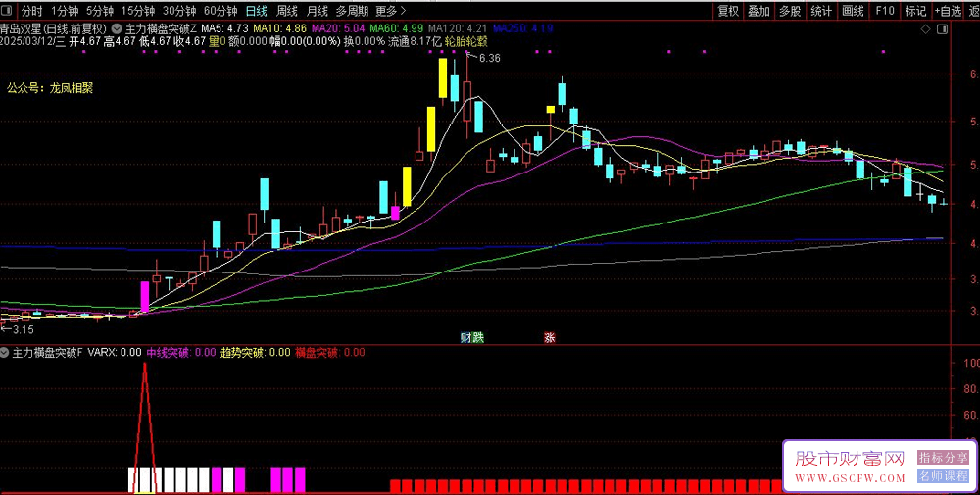Switch to the 15分钟 period tab

coord(137,11)
